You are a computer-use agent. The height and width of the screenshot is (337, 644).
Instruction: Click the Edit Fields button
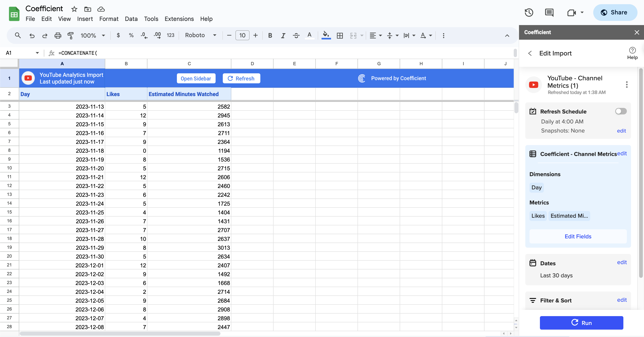(578, 236)
